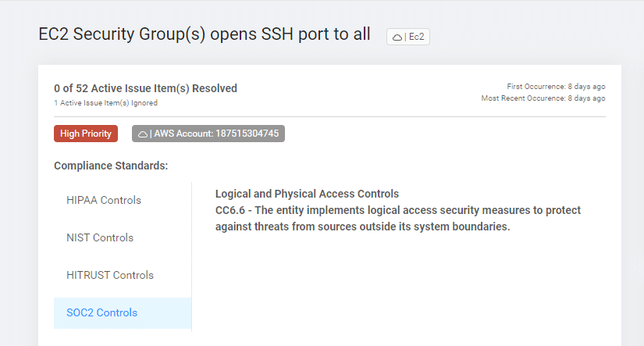Select the HITRUST Controls tab
The height and width of the screenshot is (346, 644).
click(110, 275)
